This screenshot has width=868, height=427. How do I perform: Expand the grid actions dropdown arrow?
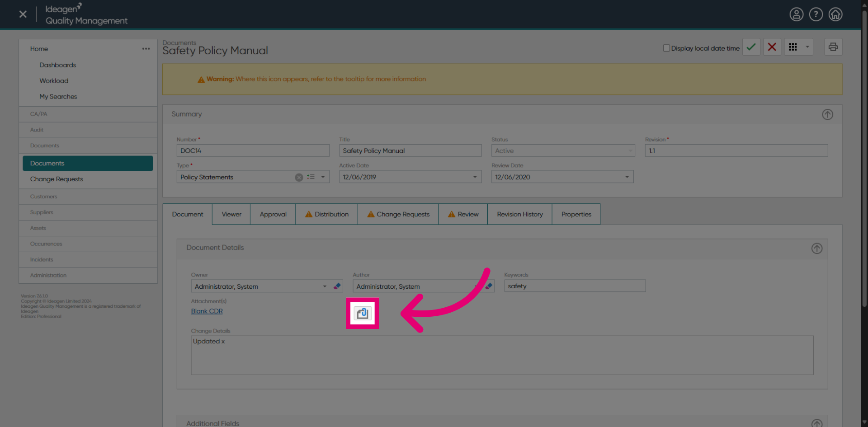coord(807,47)
